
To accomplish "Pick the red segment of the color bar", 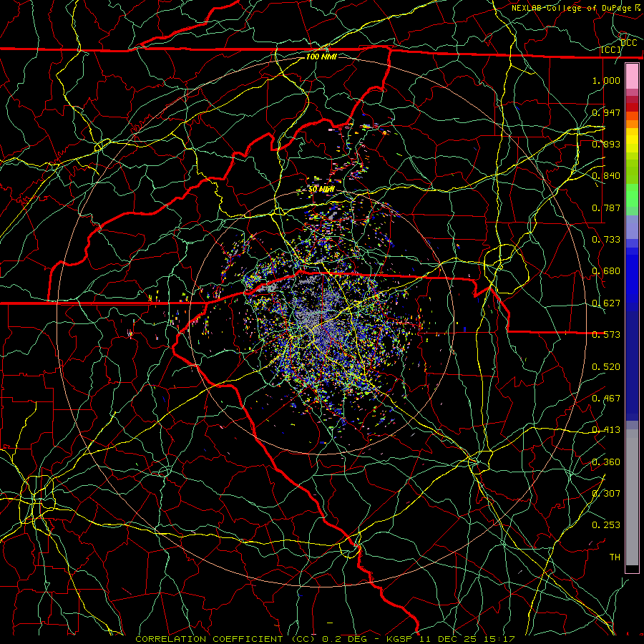I will pos(632,107).
